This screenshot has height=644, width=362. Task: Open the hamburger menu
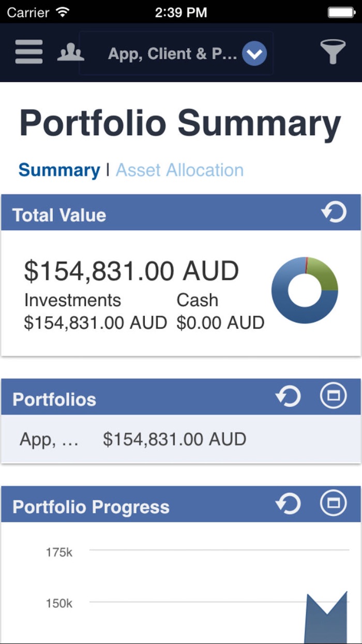tap(28, 52)
